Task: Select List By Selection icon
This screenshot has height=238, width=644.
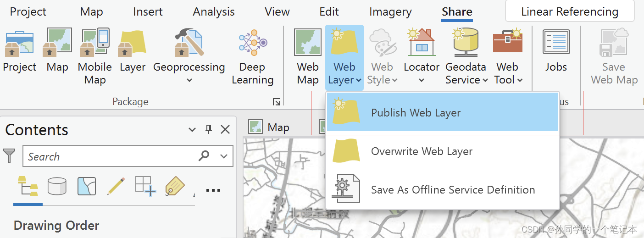Action: pos(87,186)
